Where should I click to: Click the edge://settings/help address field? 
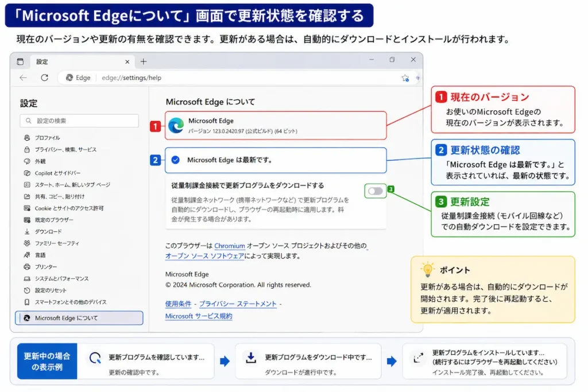tap(131, 77)
